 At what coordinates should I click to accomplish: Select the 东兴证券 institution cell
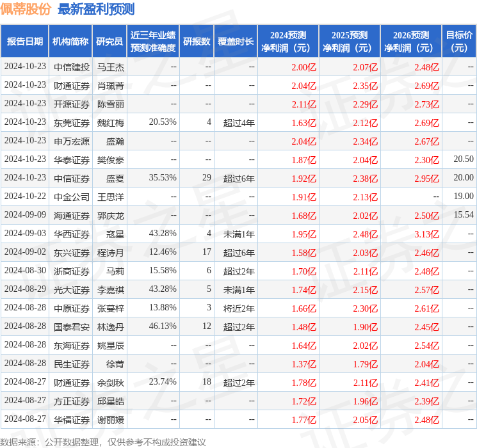point(72,253)
